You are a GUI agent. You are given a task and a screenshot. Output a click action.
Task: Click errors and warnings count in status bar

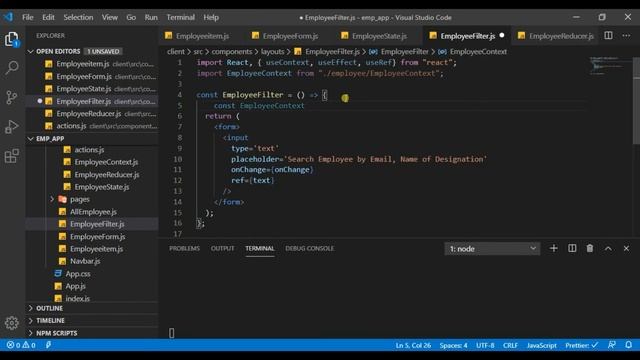point(21,345)
